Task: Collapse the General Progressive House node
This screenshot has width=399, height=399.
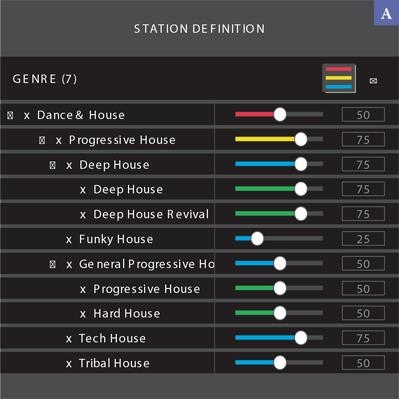Action: tap(52, 264)
